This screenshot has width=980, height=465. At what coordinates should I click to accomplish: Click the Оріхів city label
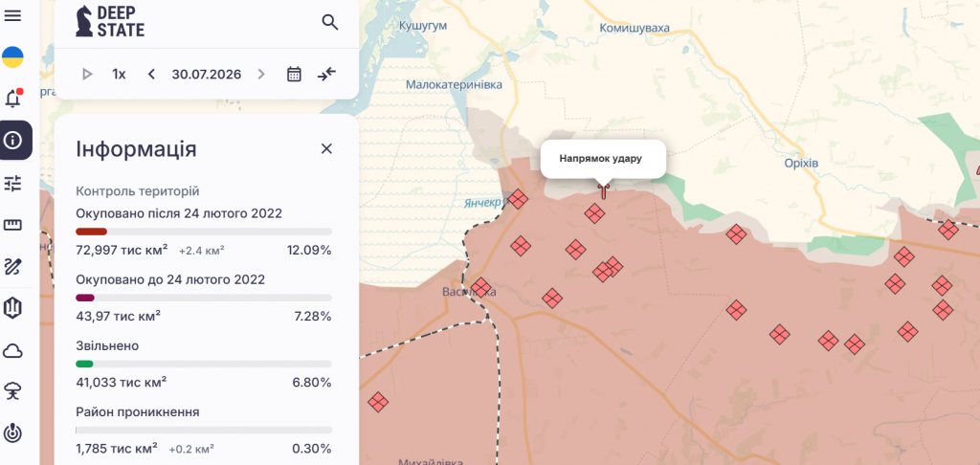(x=801, y=163)
